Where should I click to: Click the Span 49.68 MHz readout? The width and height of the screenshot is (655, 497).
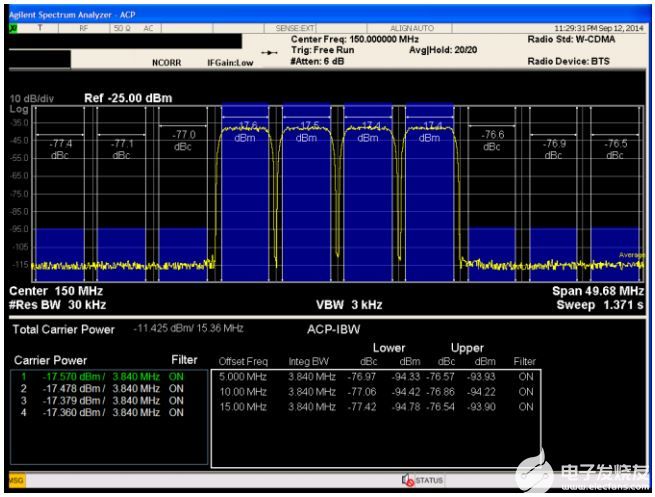(x=599, y=291)
